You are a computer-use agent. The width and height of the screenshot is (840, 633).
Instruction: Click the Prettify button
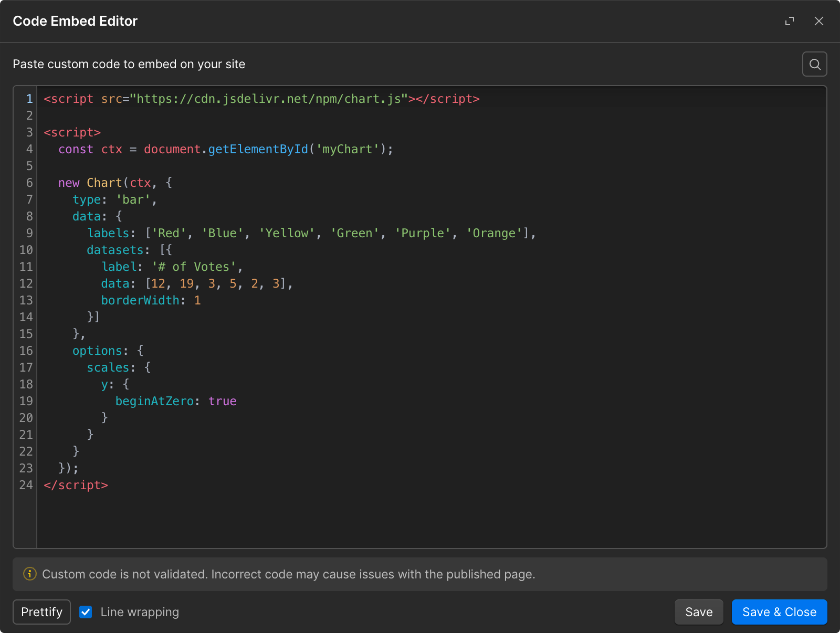41,612
